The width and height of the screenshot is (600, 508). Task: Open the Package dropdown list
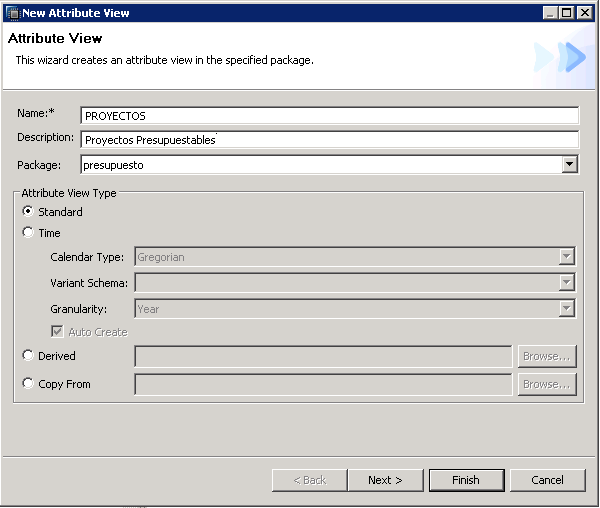(569, 164)
